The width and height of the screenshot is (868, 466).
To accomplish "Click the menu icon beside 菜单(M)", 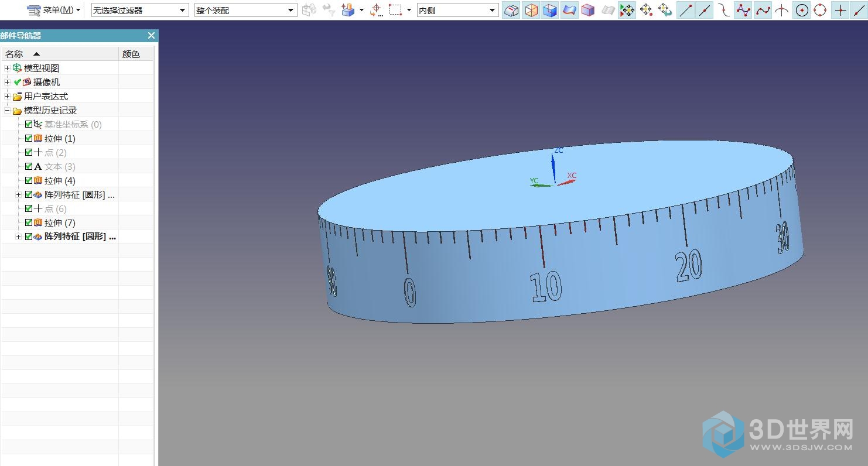I will coord(34,10).
